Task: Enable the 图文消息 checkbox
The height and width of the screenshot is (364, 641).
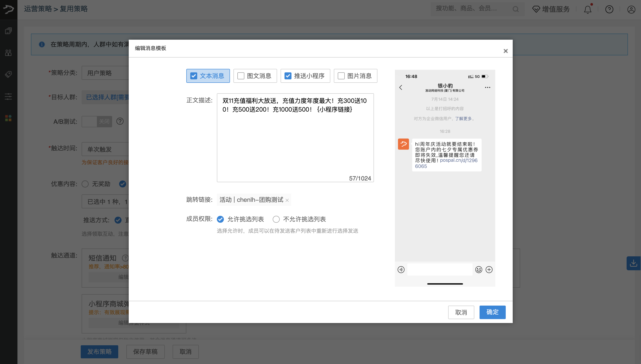Action: point(241,76)
